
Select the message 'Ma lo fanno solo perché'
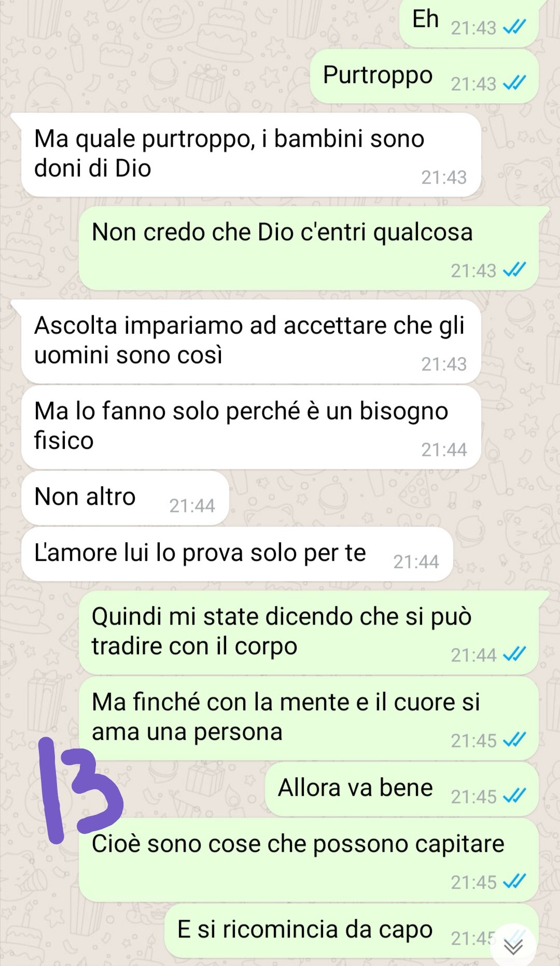pos(251,427)
